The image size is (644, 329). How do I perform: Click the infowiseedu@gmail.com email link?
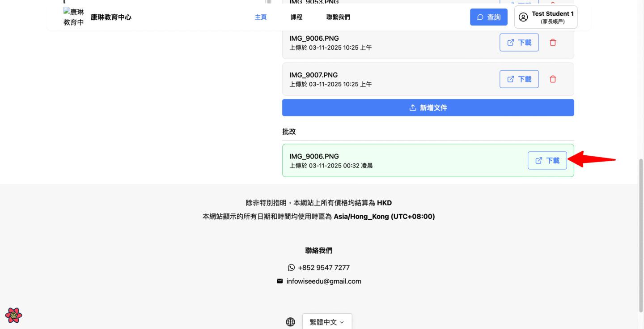click(324, 282)
